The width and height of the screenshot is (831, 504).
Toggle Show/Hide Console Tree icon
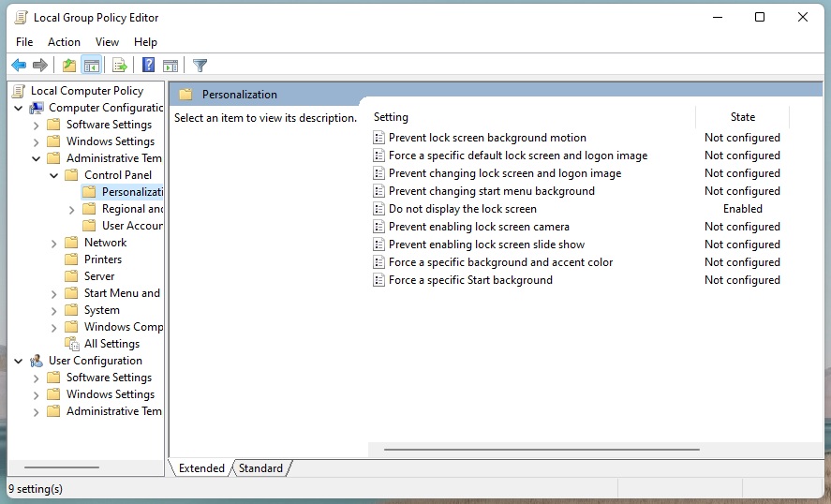click(x=91, y=66)
